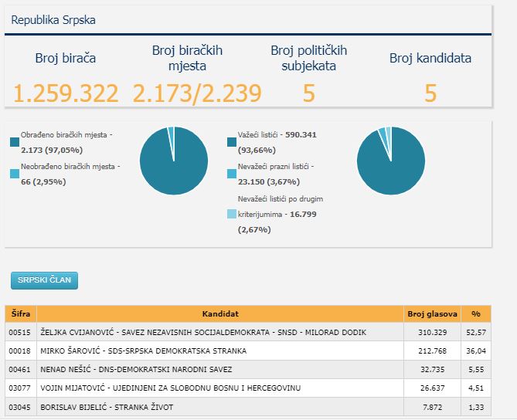
Task: Click the % column header
Action: (476, 314)
